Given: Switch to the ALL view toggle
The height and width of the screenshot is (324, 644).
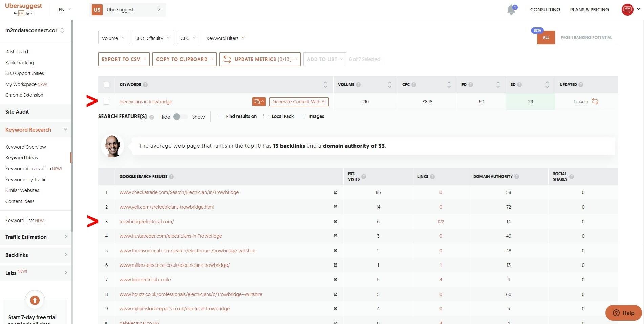Looking at the screenshot, I should tap(546, 38).
